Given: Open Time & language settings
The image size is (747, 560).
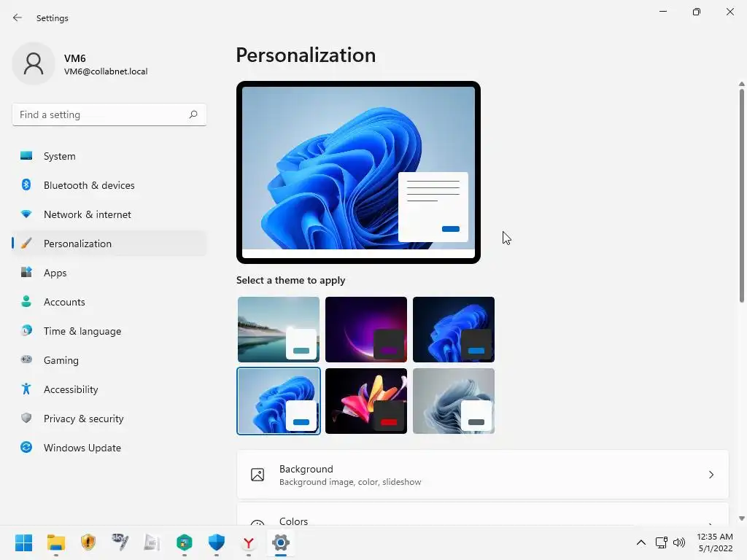Looking at the screenshot, I should coord(109,331).
